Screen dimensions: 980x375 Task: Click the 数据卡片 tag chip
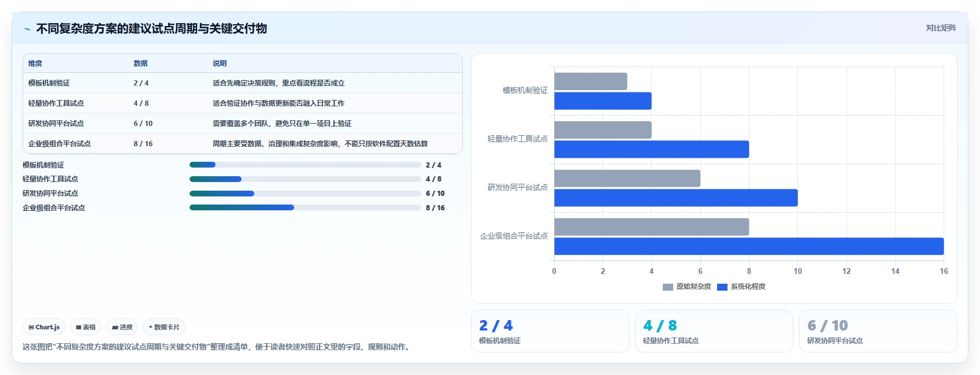click(x=164, y=327)
